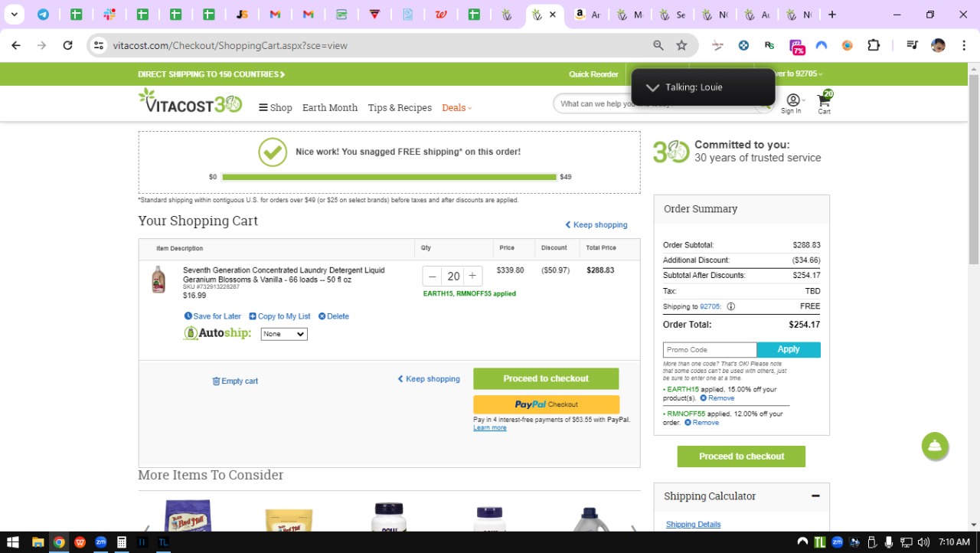Click Proceed to checkout under Order Summary

point(741,456)
